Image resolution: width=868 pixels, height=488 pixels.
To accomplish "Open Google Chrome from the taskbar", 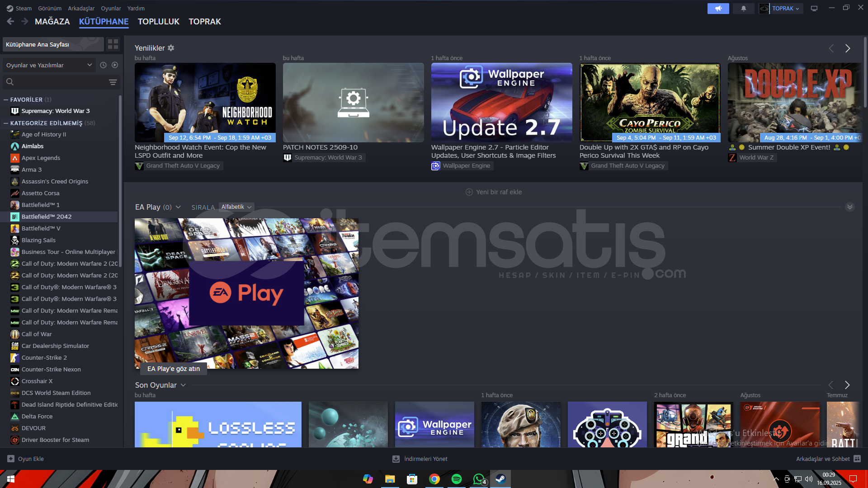I will pyautogui.click(x=434, y=479).
